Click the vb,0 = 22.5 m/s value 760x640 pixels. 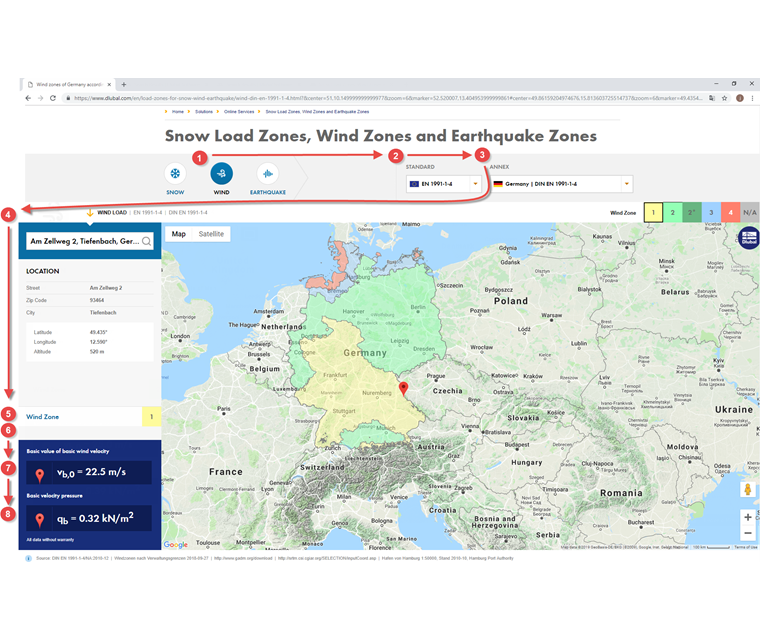point(91,472)
